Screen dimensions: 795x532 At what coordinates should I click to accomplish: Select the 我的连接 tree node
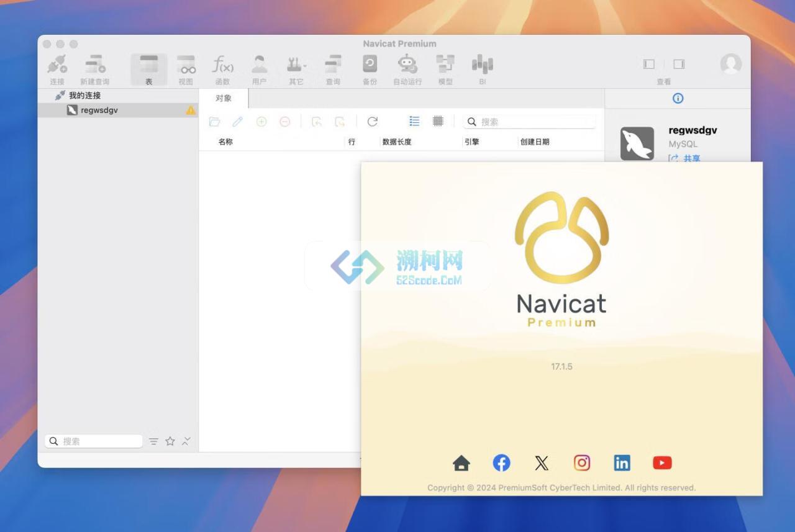pos(84,96)
